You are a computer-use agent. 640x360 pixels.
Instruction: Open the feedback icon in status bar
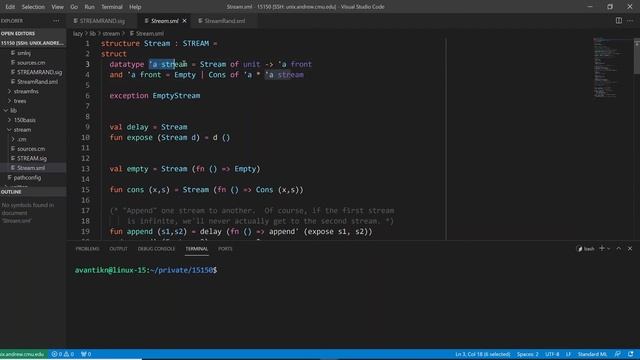[618, 354]
